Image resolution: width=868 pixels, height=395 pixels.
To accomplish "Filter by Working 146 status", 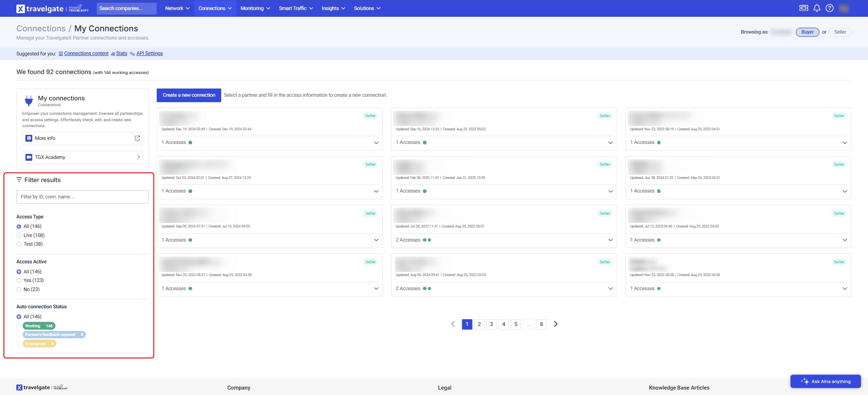I will 39,326.
